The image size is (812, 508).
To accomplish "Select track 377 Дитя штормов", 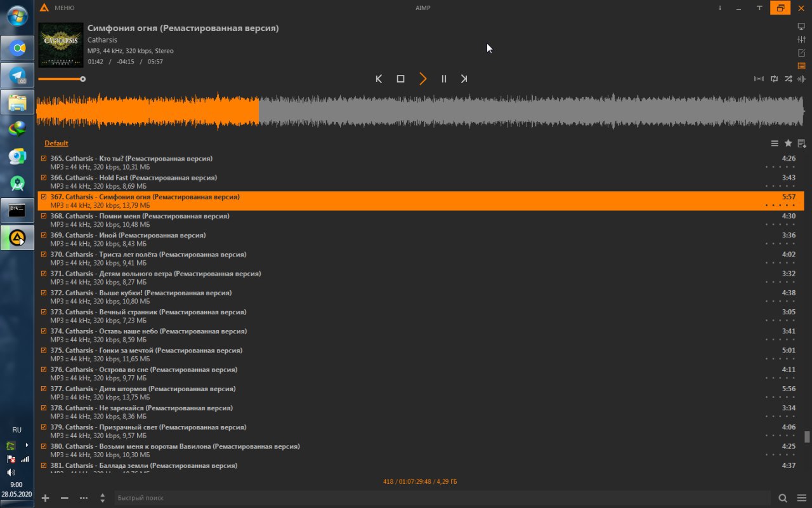I will coord(421,392).
